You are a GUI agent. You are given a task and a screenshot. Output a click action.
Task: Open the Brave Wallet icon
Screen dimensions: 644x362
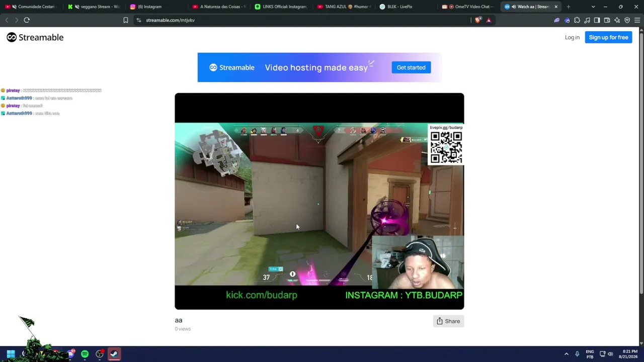point(607,20)
